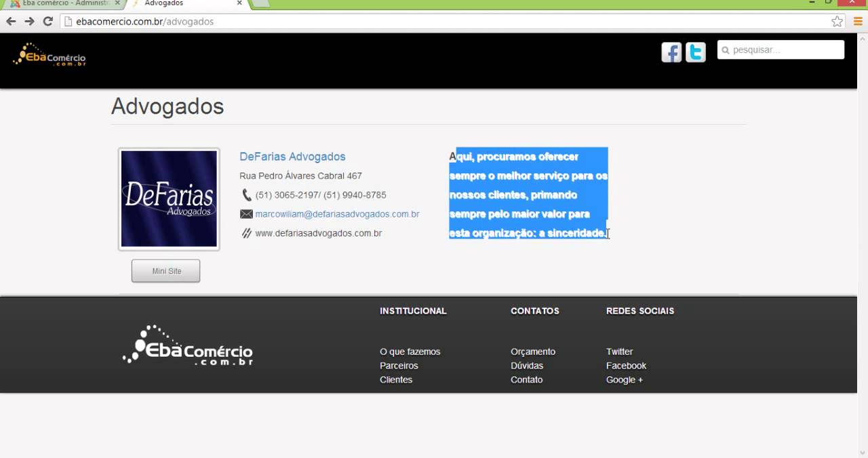Click the Advogados page heading

(167, 106)
